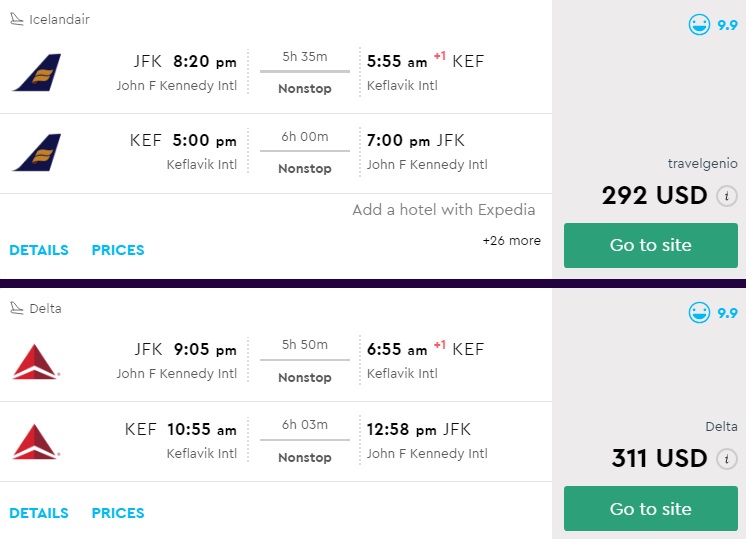Viewport: 746px width, 539px height.
Task: Go to site for 311 USD Delta deal
Action: 650,509
